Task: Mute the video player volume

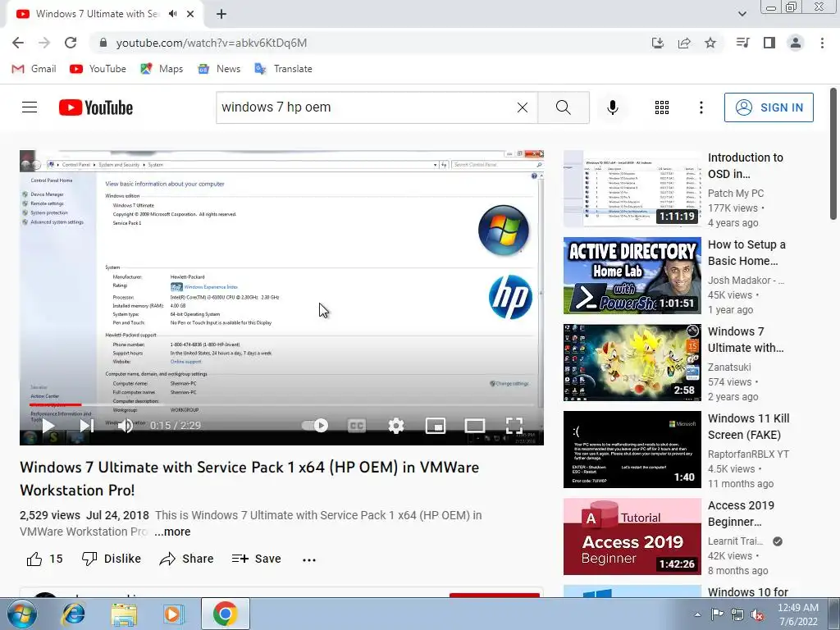Action: [126, 426]
